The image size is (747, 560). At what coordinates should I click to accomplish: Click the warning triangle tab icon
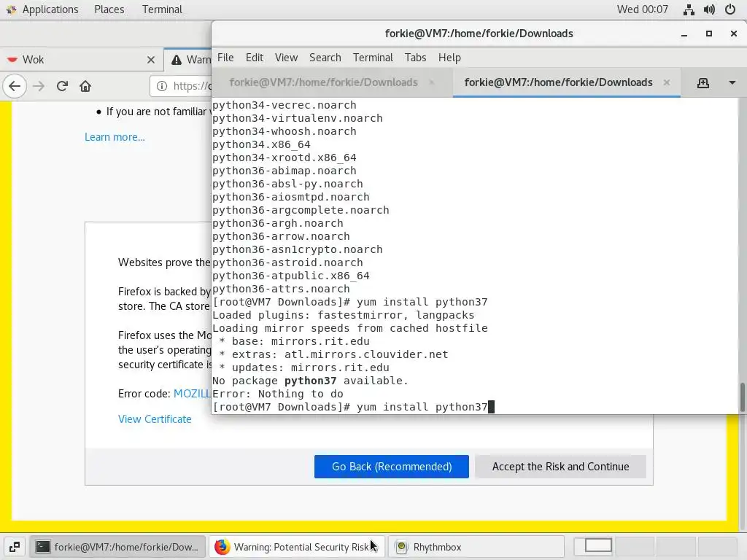click(x=177, y=60)
